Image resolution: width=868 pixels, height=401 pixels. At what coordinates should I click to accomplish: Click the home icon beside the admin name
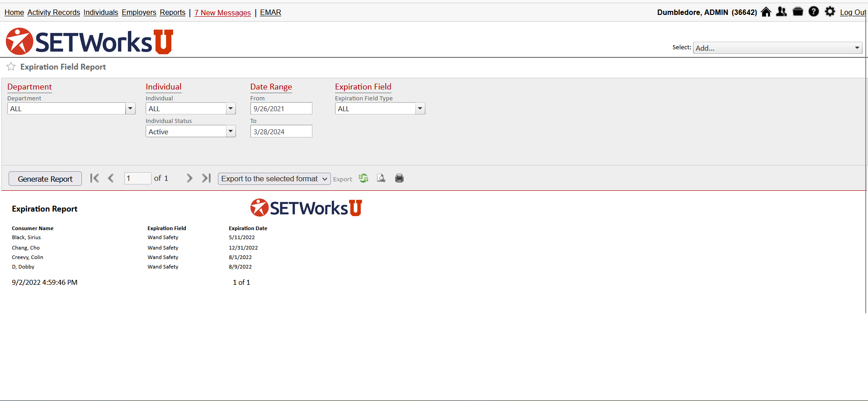pyautogui.click(x=766, y=12)
